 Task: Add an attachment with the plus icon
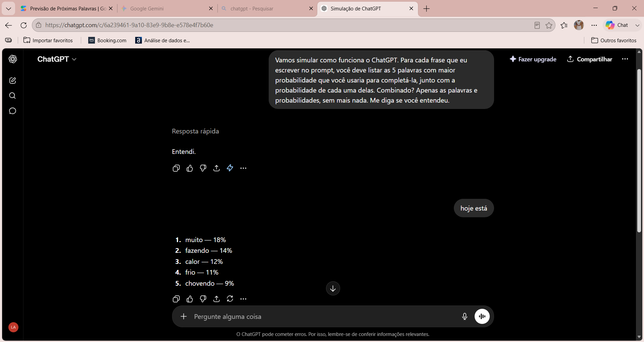(183, 316)
